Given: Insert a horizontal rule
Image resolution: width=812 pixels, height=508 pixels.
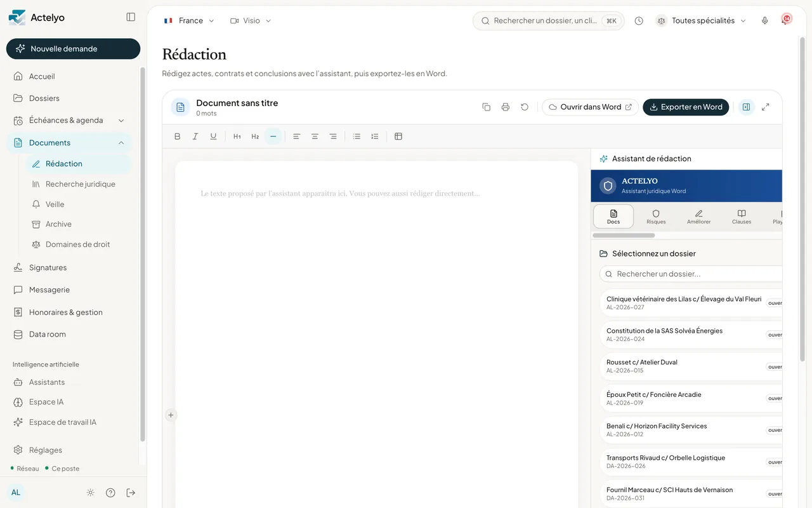Looking at the screenshot, I should pos(273,137).
